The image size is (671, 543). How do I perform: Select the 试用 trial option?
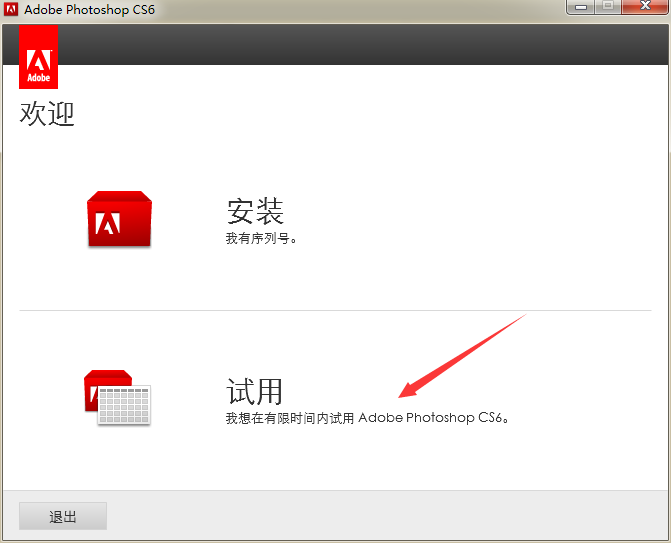pos(255,392)
